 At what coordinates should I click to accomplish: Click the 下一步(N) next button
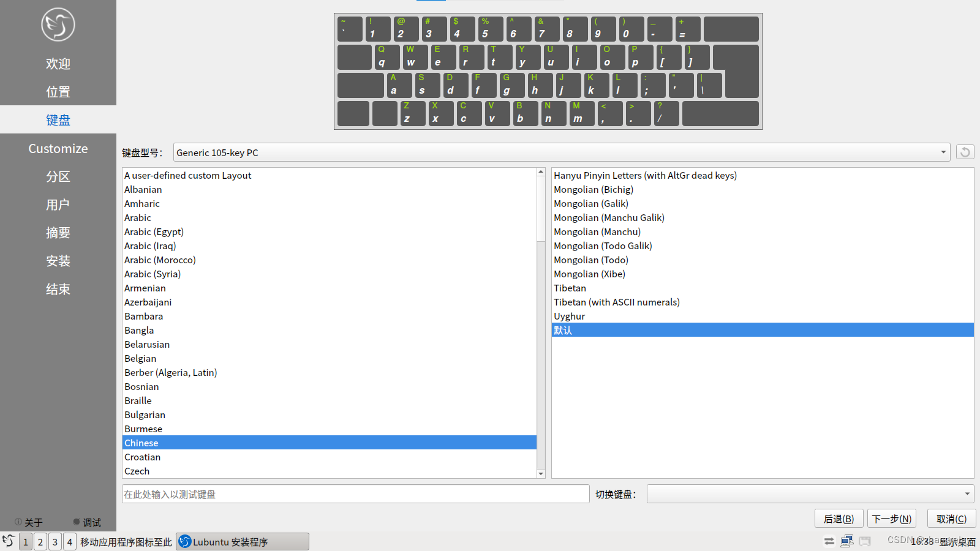tap(892, 519)
